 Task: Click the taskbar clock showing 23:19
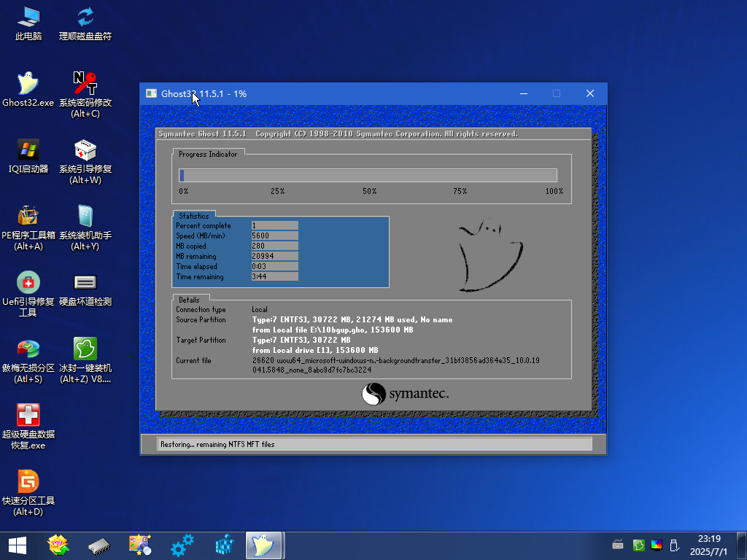click(709, 545)
